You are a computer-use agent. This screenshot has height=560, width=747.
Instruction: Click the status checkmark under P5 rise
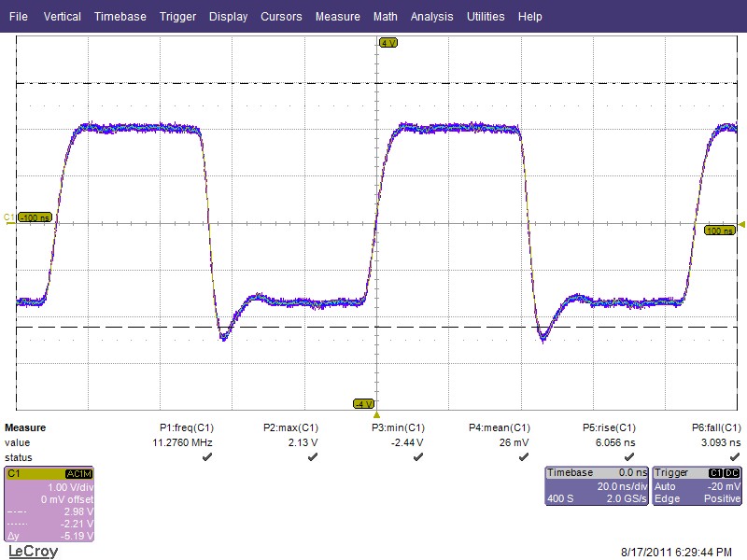pyautogui.click(x=629, y=457)
